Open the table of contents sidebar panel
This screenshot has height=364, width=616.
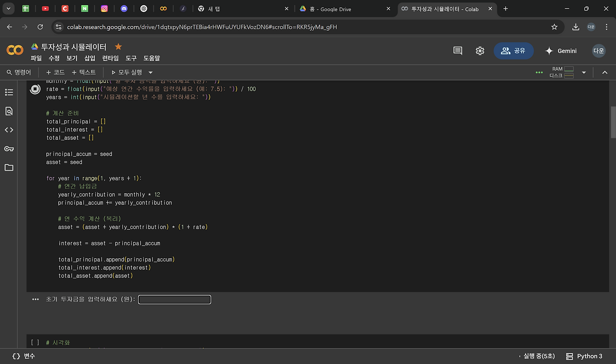(9, 92)
